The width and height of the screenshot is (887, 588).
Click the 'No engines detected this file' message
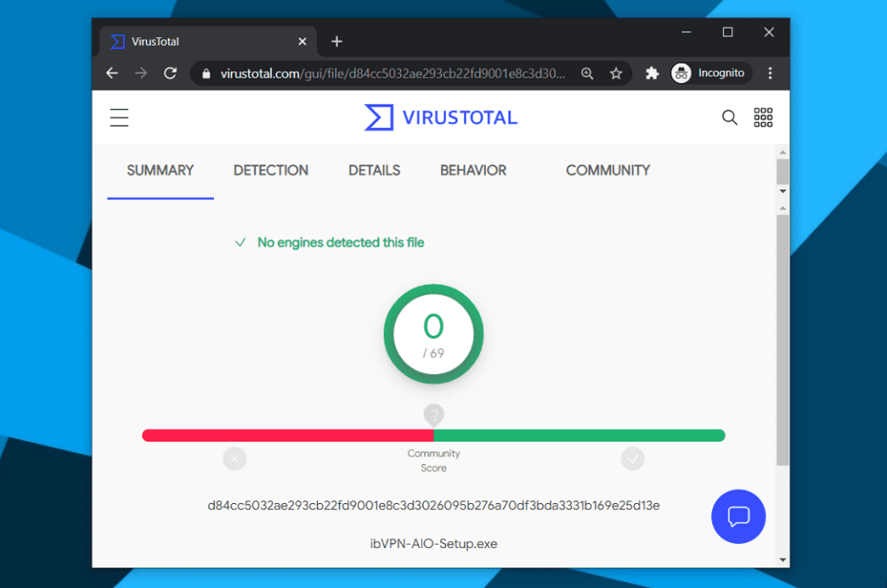click(340, 242)
